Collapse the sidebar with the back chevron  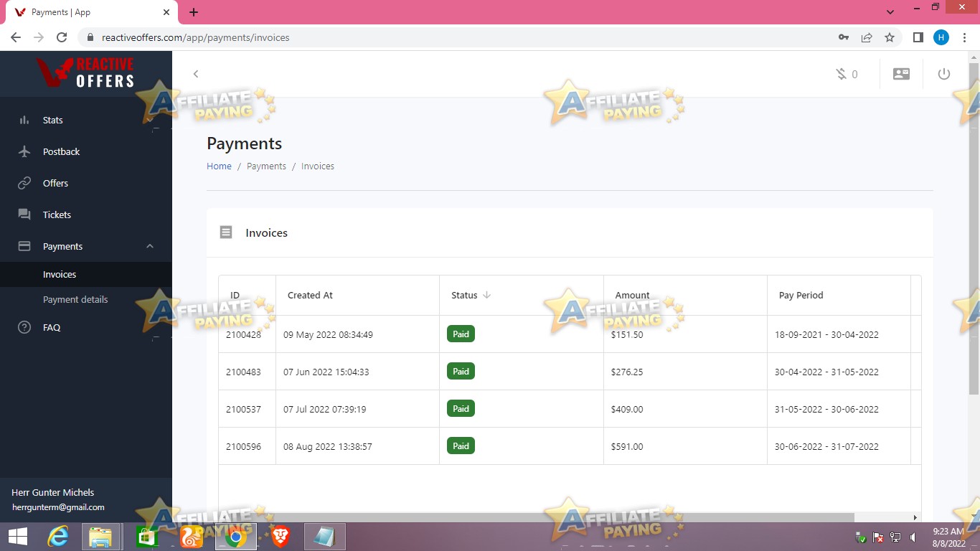(196, 74)
